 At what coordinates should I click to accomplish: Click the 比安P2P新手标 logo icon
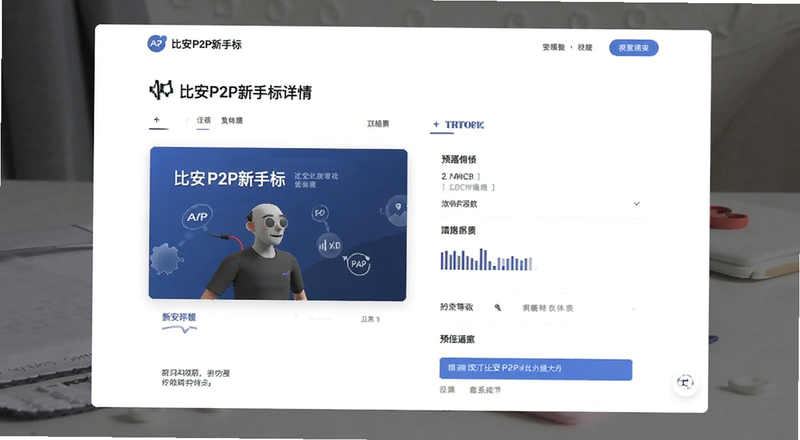[157, 44]
